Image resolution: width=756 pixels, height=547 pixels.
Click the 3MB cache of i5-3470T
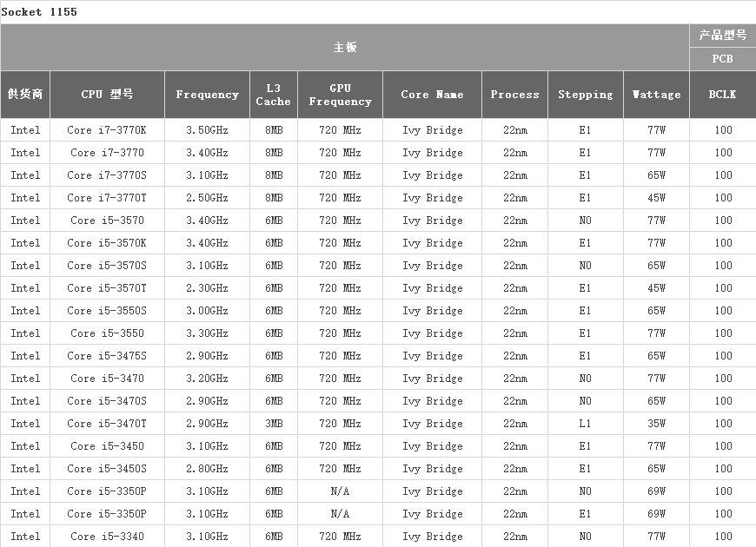click(x=274, y=424)
